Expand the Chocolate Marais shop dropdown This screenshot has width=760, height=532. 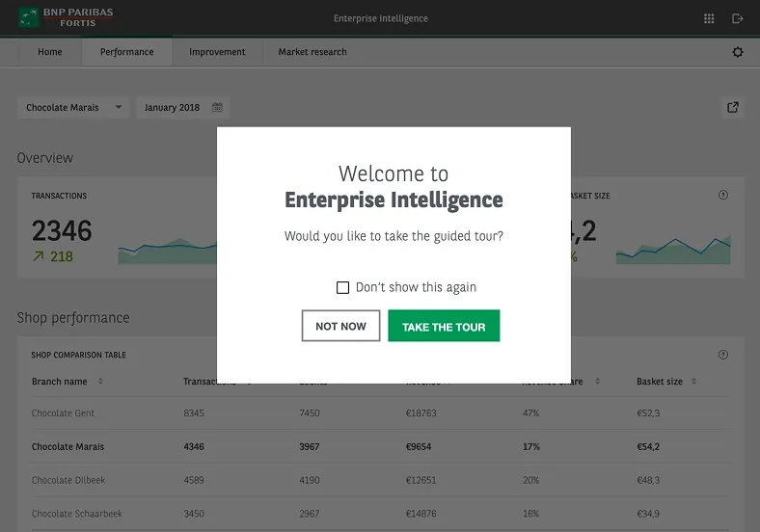pos(73,107)
